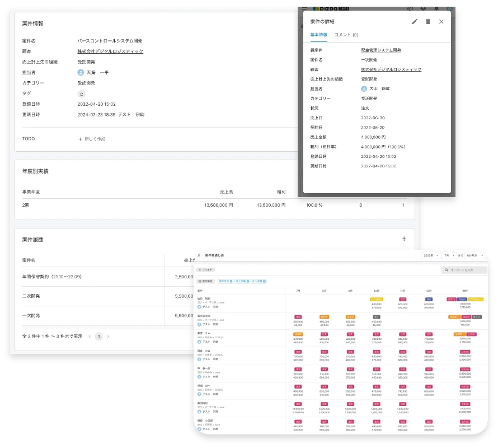Remove the 売上金額 chip via its x

click(x=248, y=281)
